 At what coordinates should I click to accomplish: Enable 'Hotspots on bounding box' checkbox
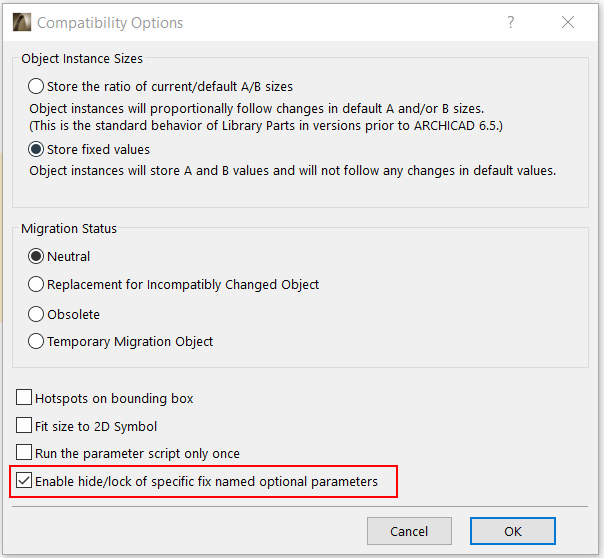tap(25, 398)
